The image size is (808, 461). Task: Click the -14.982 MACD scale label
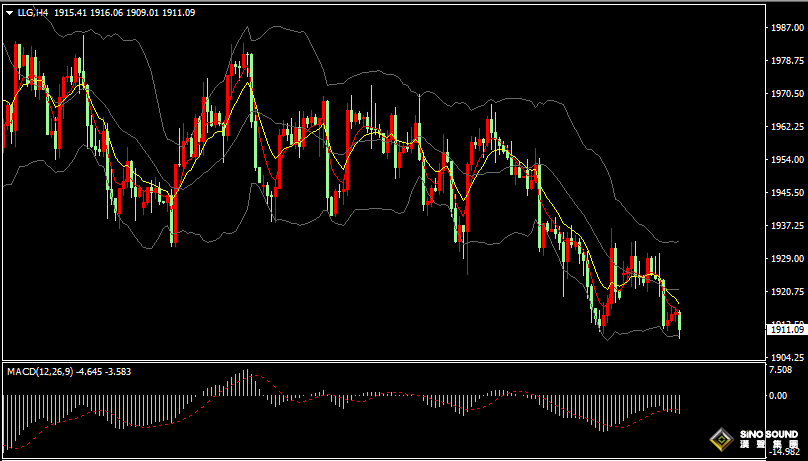coord(781,452)
